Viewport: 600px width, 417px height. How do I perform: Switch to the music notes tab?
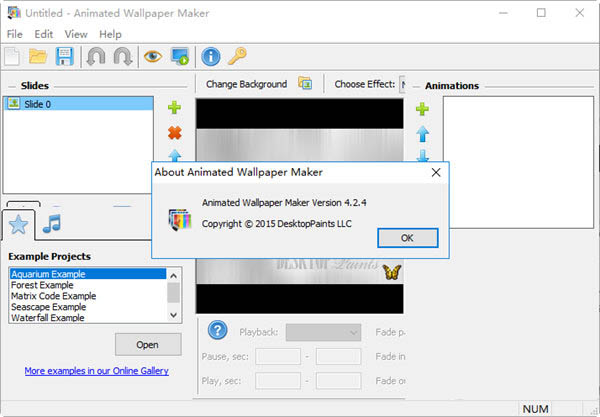coord(52,224)
